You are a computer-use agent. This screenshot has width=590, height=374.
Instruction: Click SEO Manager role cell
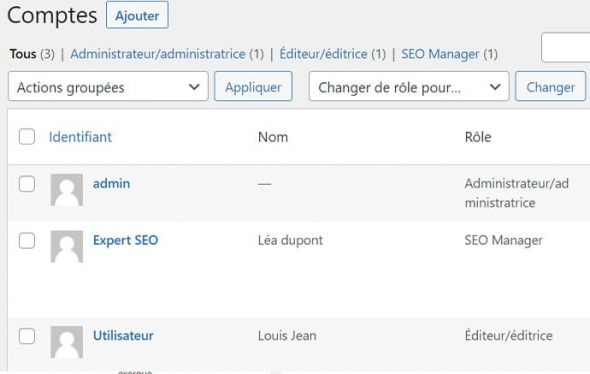503,240
